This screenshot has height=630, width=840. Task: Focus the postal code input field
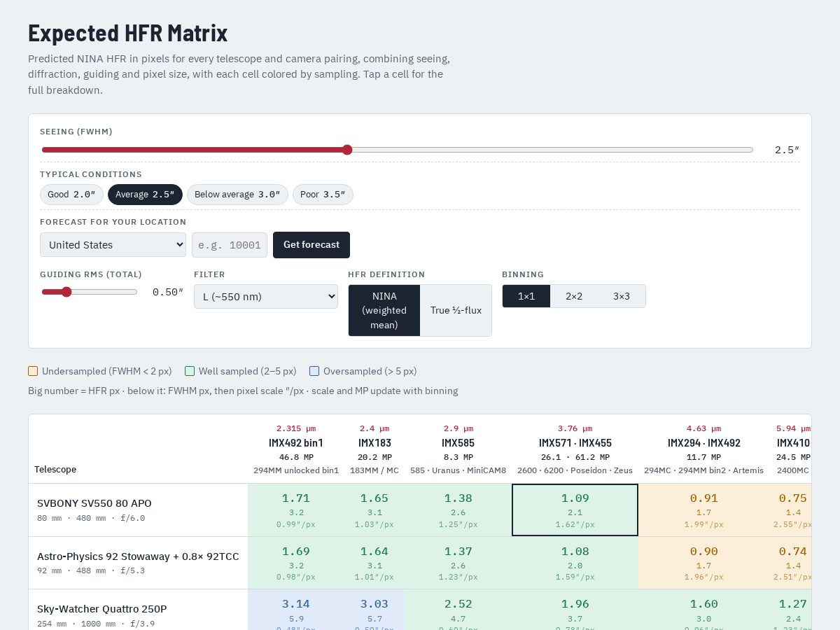(230, 245)
